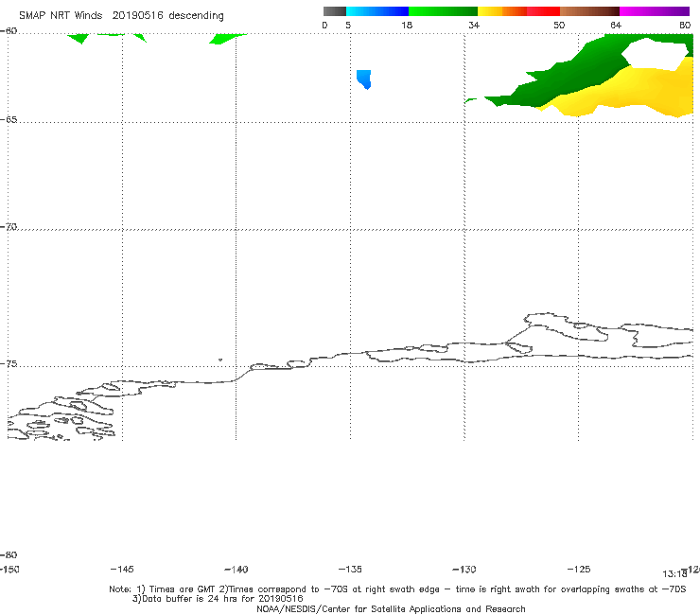Click the date "20190516" in the title
700x615 pixels.
coord(137,16)
